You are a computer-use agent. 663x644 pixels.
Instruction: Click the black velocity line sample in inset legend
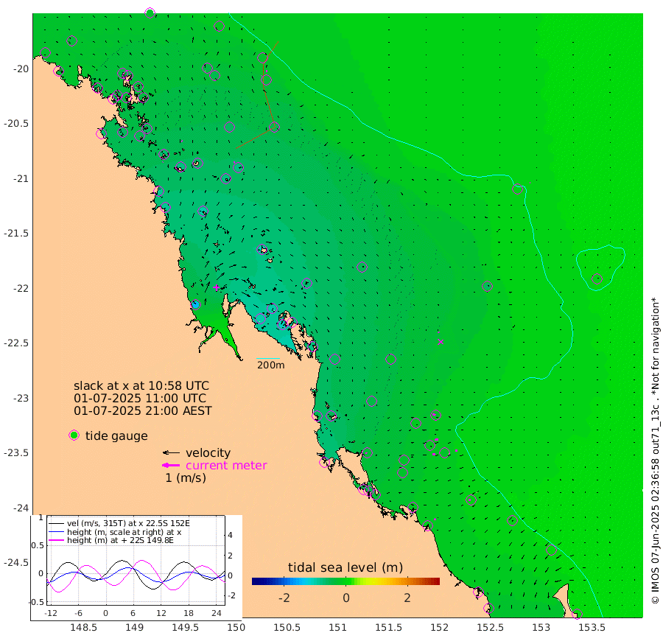(57, 524)
